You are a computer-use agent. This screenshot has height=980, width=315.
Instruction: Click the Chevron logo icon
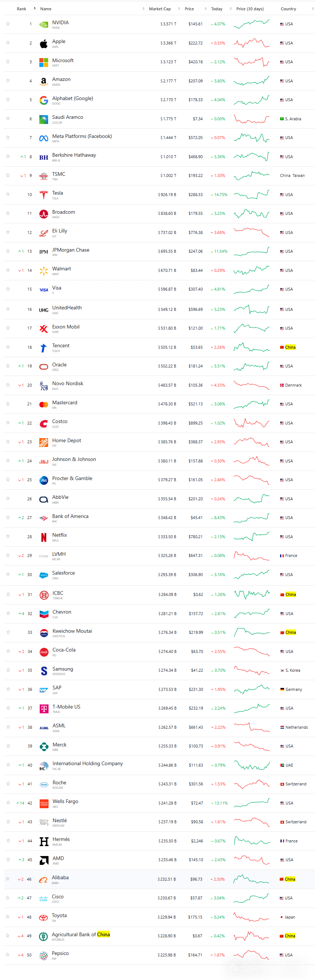point(44,614)
